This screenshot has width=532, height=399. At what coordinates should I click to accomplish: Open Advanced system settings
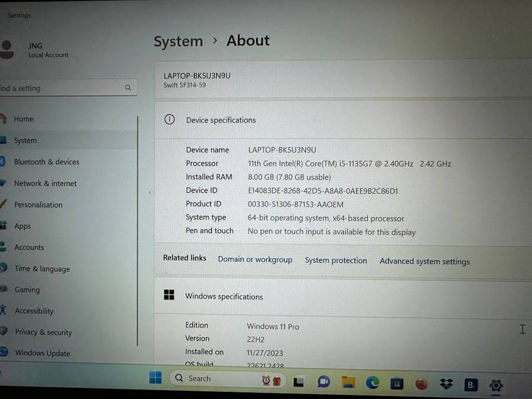tap(424, 261)
